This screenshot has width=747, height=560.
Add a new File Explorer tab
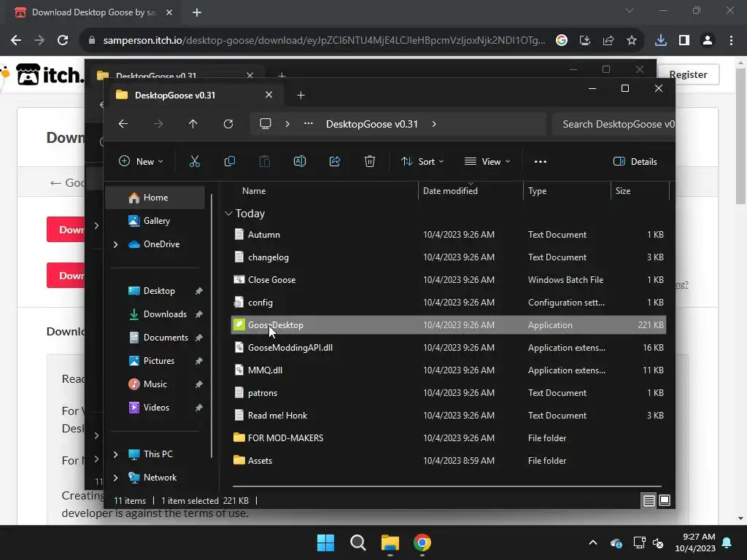(301, 96)
